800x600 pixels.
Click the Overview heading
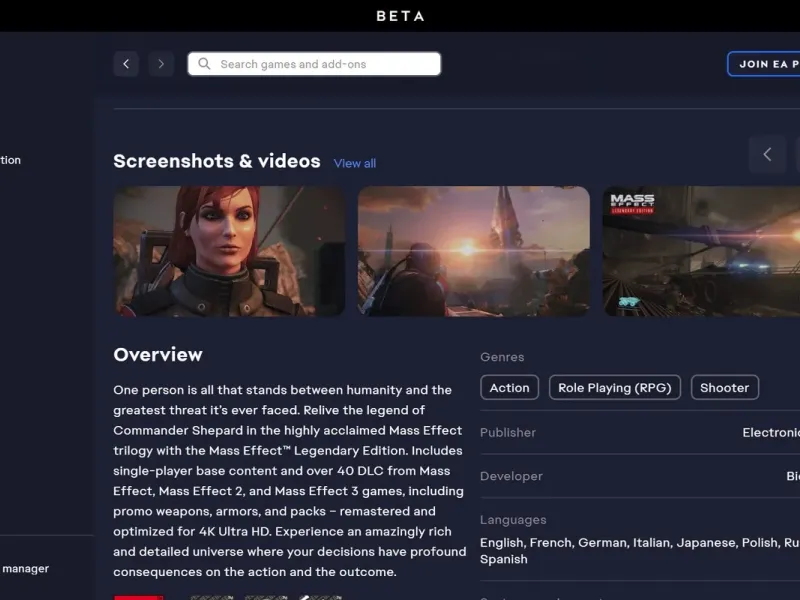point(158,355)
